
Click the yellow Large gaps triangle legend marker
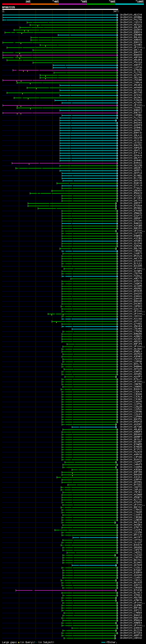tap(19, 642)
